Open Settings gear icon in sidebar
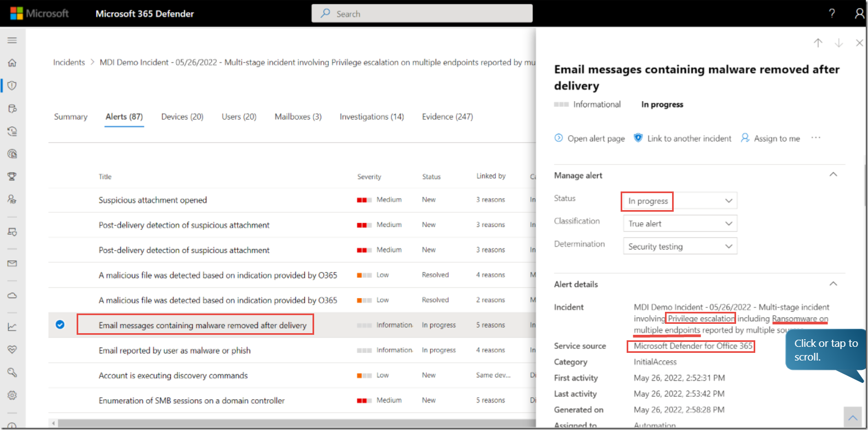The height and width of the screenshot is (430, 868). pos(12,395)
